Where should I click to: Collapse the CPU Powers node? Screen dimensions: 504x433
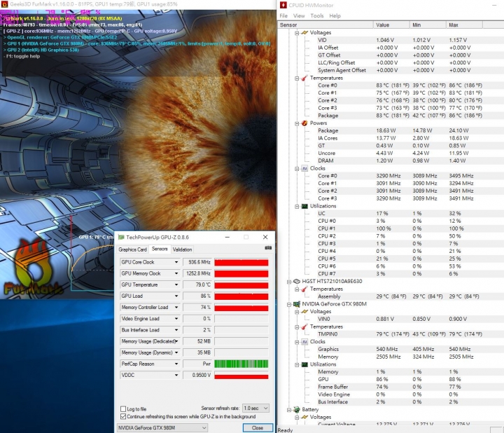297,123
